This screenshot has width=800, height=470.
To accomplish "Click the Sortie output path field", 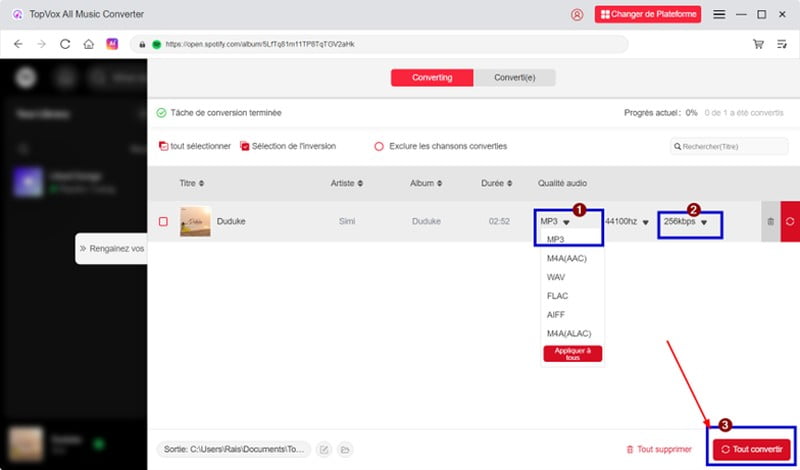I will [234, 450].
